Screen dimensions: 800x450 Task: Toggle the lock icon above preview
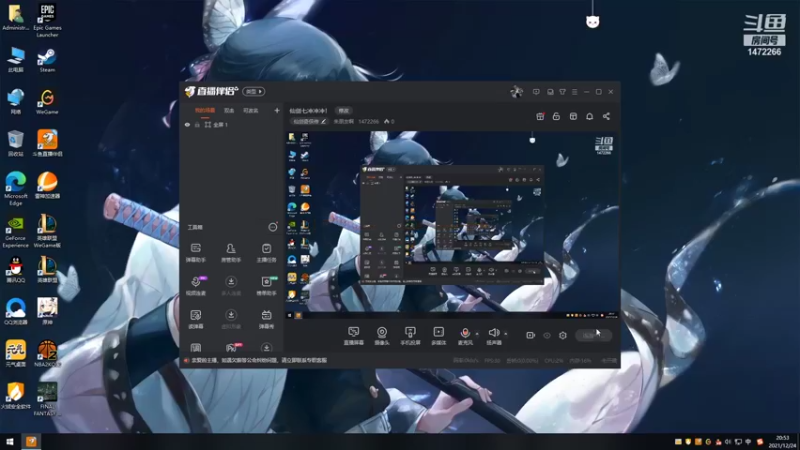556,116
